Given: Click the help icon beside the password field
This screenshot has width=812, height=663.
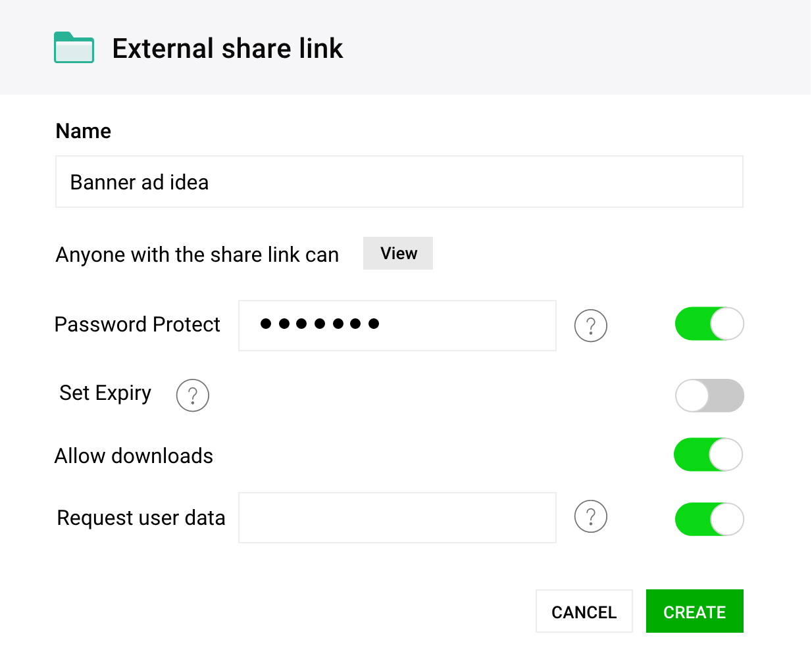Looking at the screenshot, I should tap(590, 326).
